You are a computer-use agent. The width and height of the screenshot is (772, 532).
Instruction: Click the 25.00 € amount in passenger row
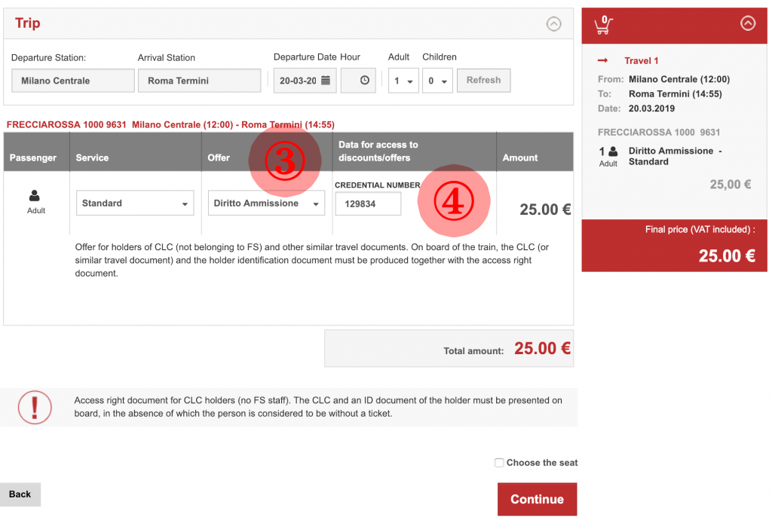pos(545,209)
